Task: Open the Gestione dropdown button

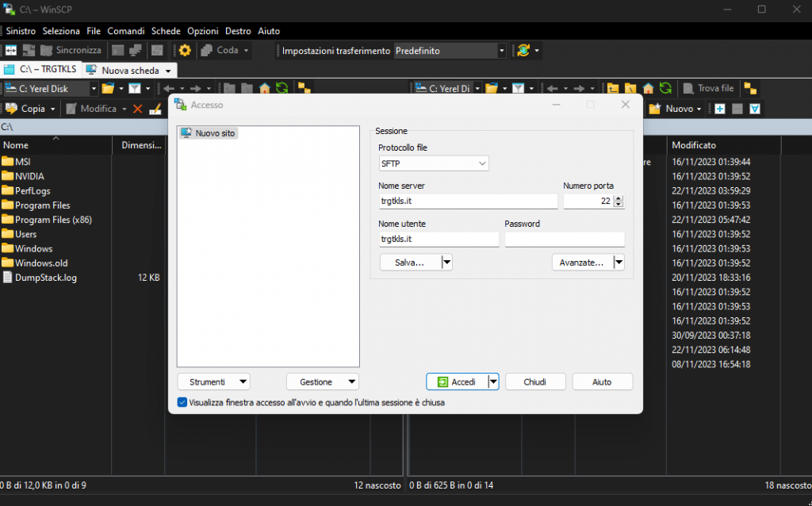Action: click(x=323, y=381)
